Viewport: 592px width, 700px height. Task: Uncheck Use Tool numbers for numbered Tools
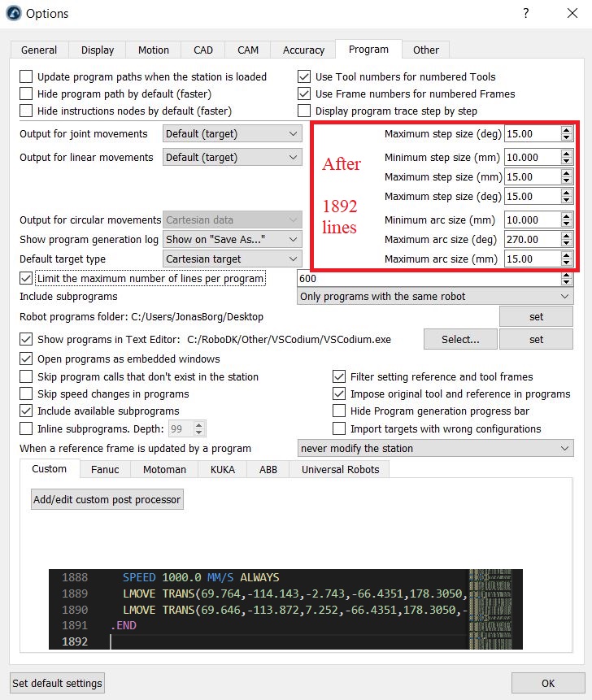click(304, 77)
